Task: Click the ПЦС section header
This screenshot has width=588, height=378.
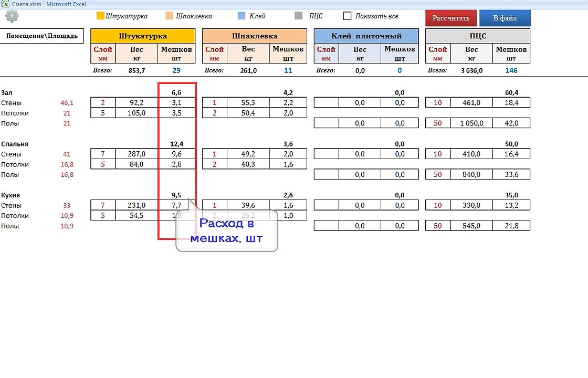Action: pos(478,36)
